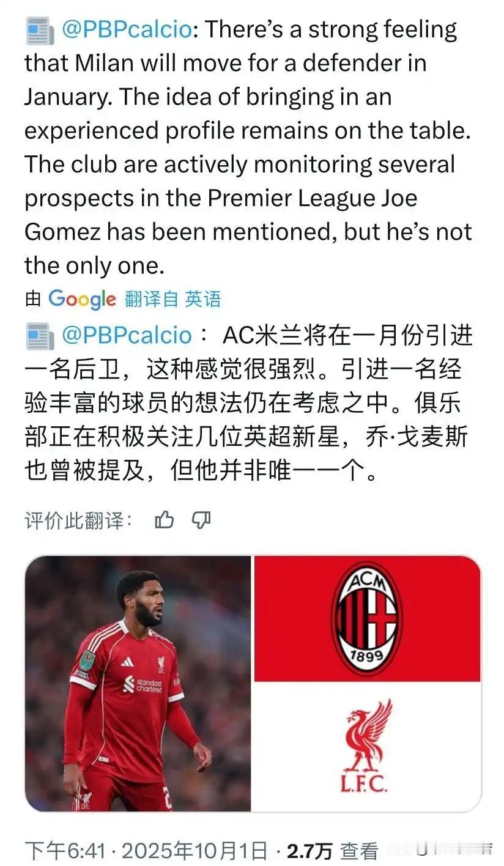Click the newspaper emoji before the Chinese translation

coord(40,336)
